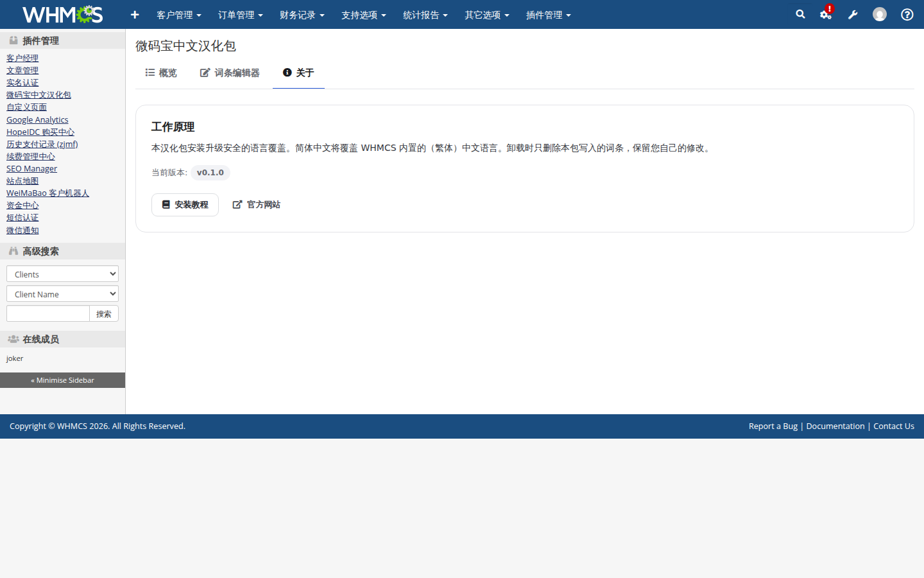Click the 安装教程 button
The height and width of the screenshot is (578, 924).
[x=185, y=204]
